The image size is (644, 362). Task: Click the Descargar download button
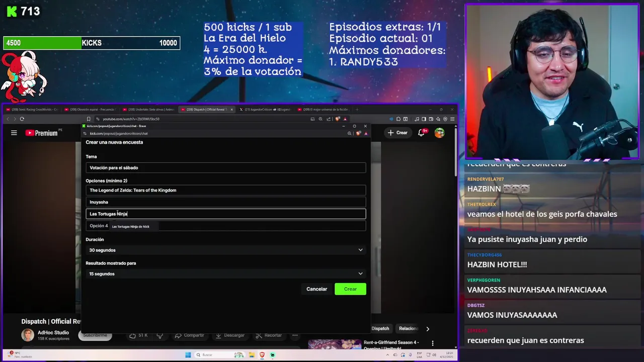point(230,335)
